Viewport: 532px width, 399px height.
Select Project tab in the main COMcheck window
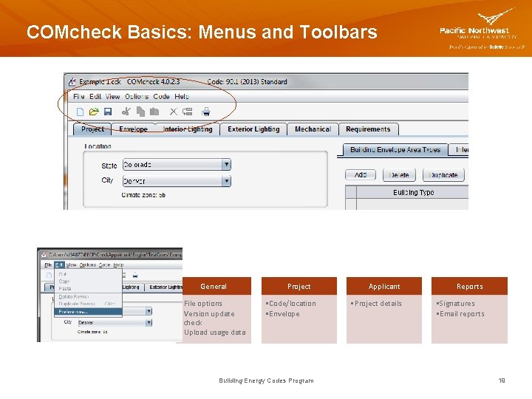tap(92, 129)
